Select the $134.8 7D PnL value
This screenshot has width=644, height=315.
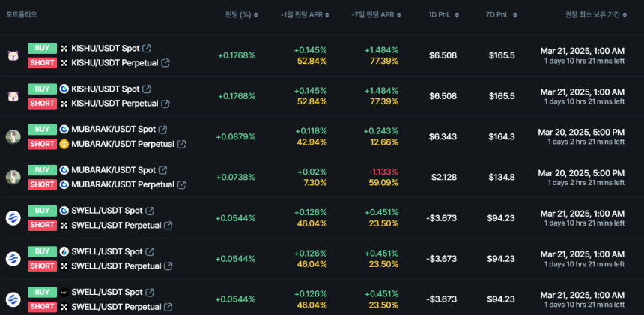(502, 177)
